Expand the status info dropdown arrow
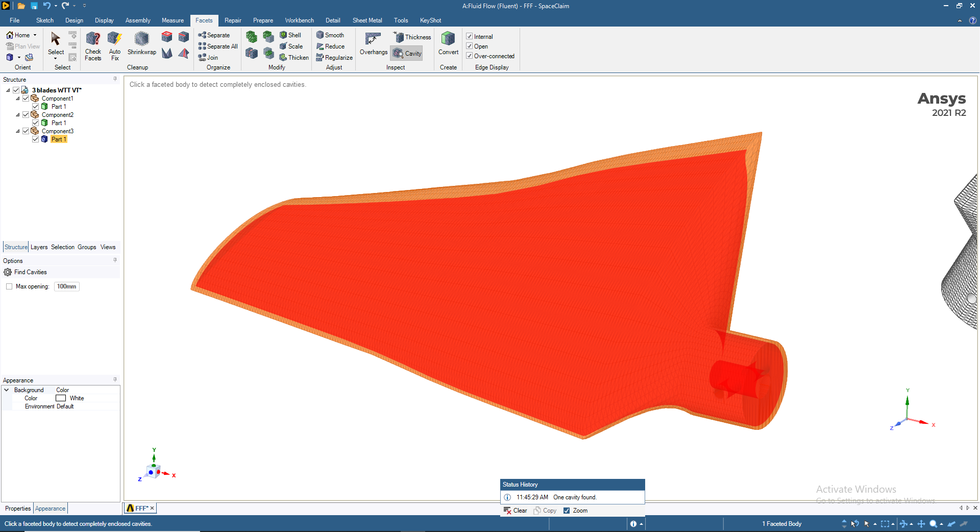Screen dimensions: 980x532 click(x=641, y=524)
